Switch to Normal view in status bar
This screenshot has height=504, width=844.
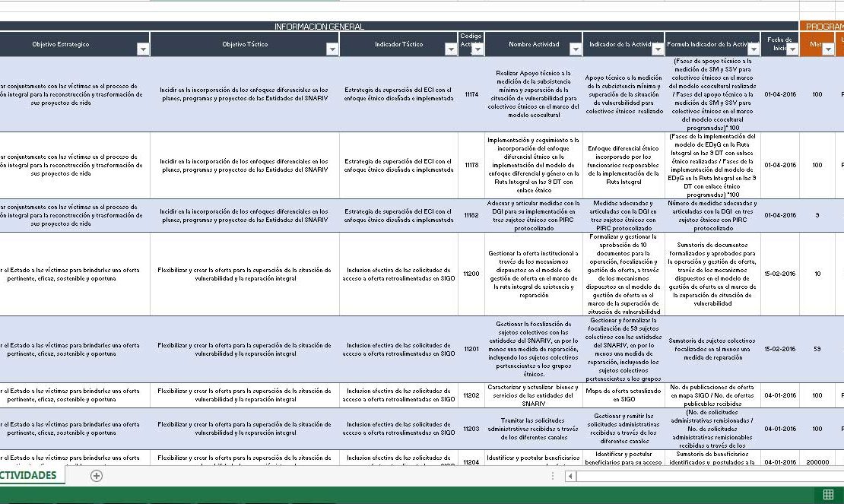pyautogui.click(x=828, y=494)
